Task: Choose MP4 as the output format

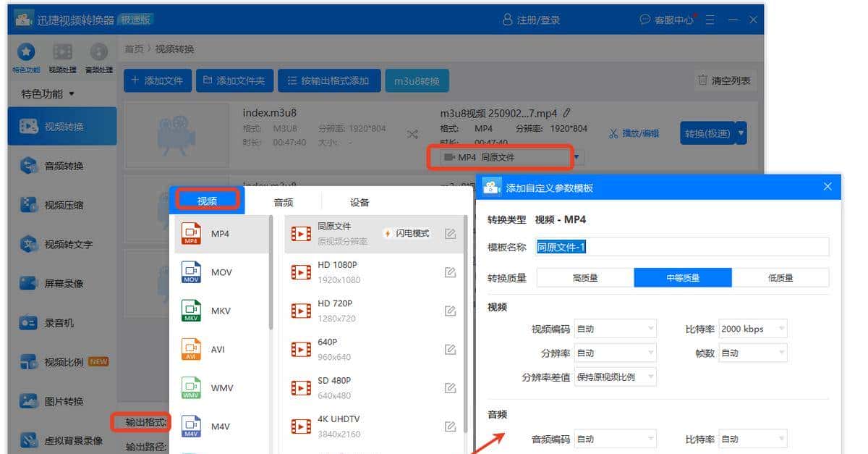Action: 219,233
